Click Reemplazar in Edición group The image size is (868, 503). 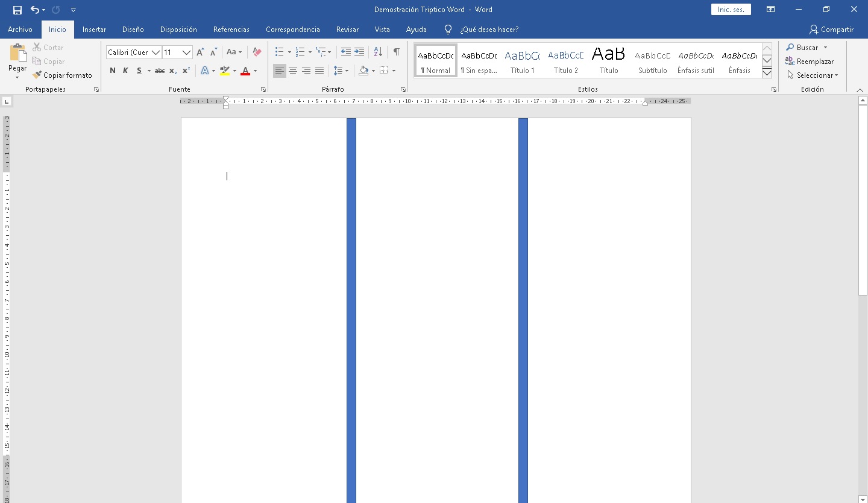[810, 62]
